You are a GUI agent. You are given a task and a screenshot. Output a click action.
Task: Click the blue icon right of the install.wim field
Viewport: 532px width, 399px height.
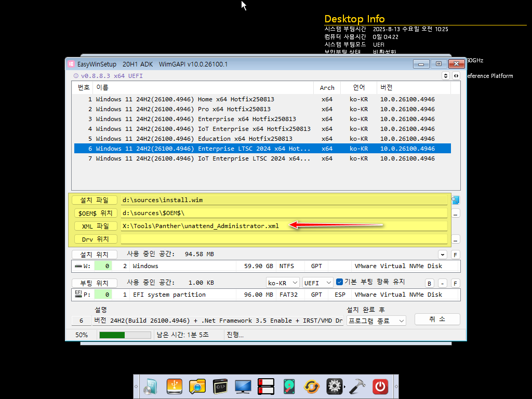point(455,200)
